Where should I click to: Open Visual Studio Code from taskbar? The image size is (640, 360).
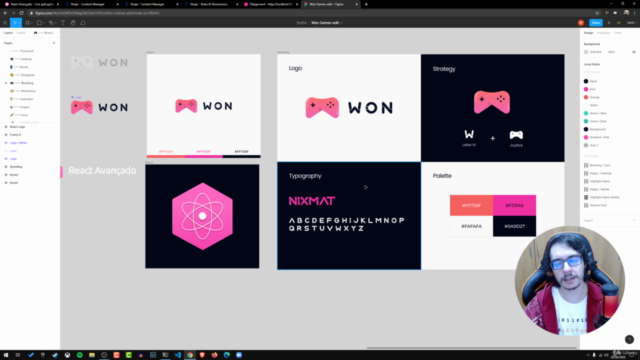coord(178,355)
